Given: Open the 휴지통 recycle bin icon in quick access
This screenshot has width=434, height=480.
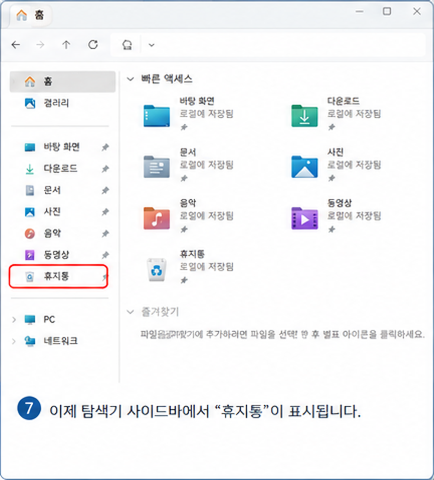Looking at the screenshot, I should click(157, 269).
